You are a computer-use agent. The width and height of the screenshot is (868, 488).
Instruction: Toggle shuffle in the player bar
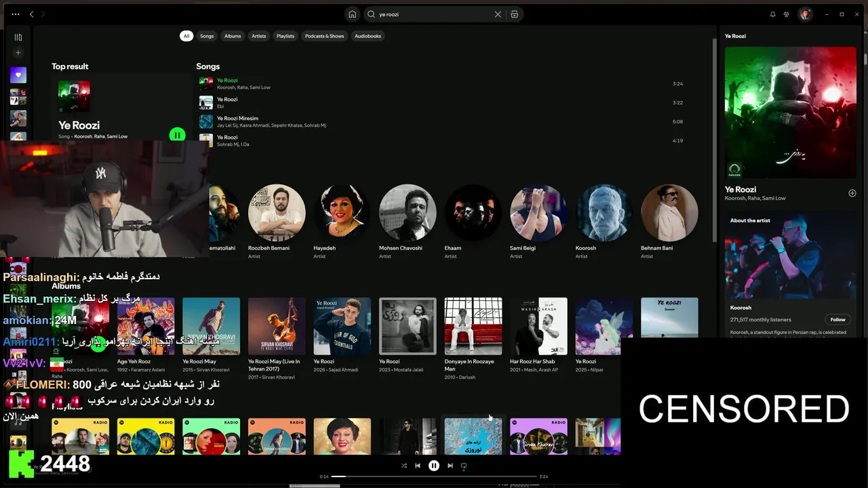(x=404, y=466)
